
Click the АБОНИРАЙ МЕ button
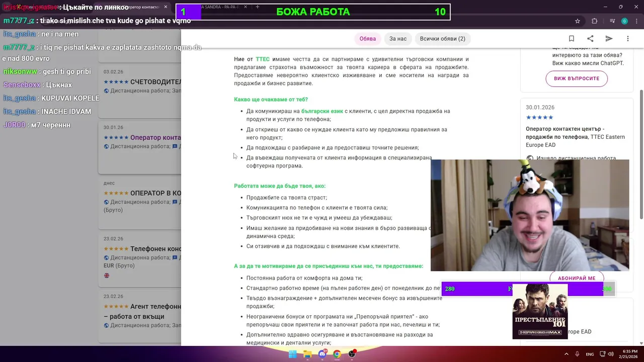coord(577,278)
